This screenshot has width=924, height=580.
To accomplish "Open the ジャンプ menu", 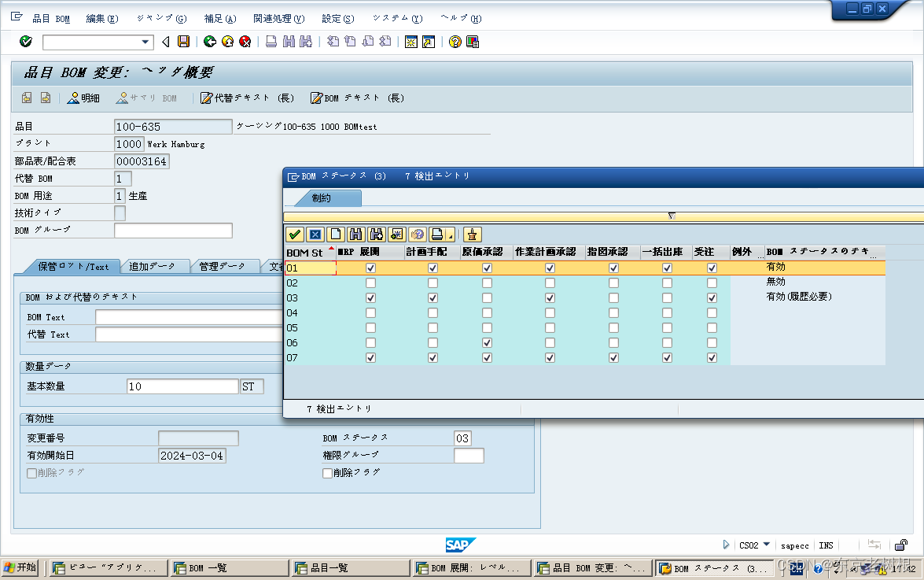I will click(x=161, y=19).
